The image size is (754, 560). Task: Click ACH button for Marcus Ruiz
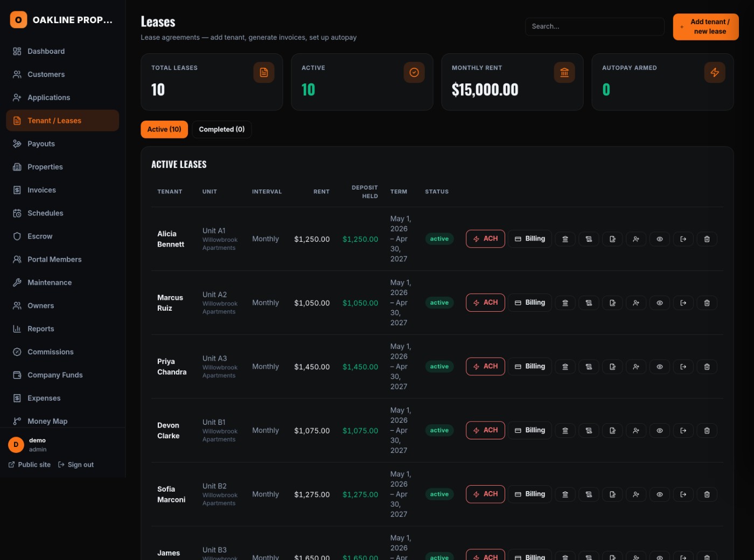pyautogui.click(x=485, y=303)
